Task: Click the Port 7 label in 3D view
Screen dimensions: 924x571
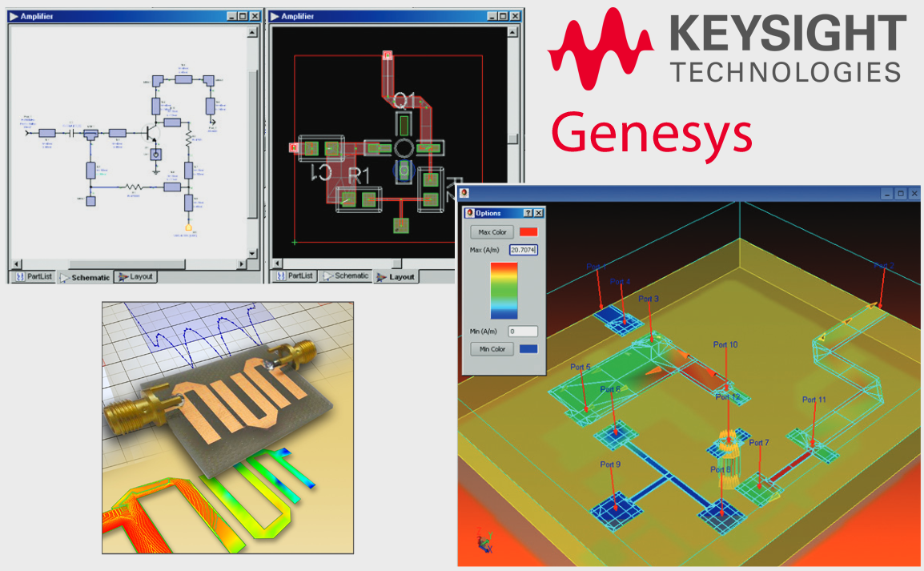Action: point(759,443)
